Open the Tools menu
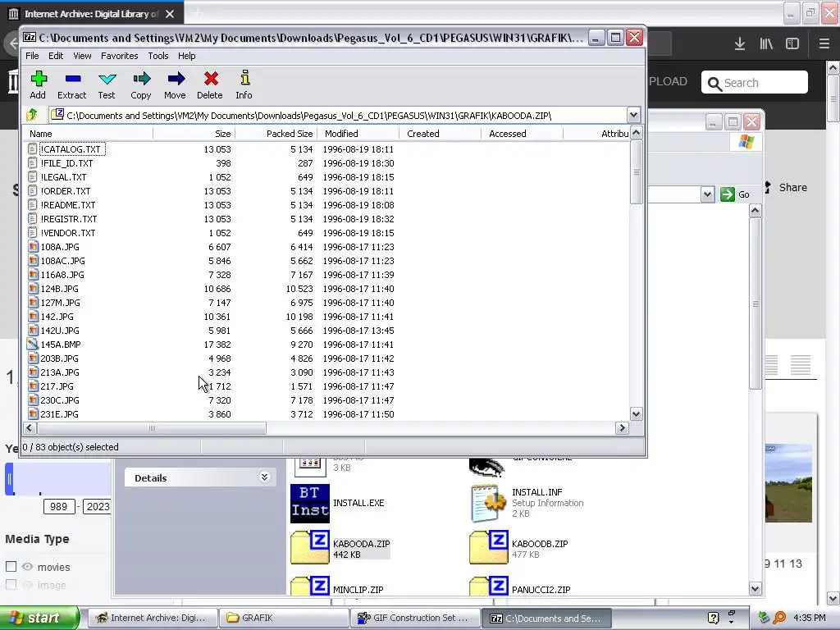This screenshot has width=840, height=630. coord(158,56)
